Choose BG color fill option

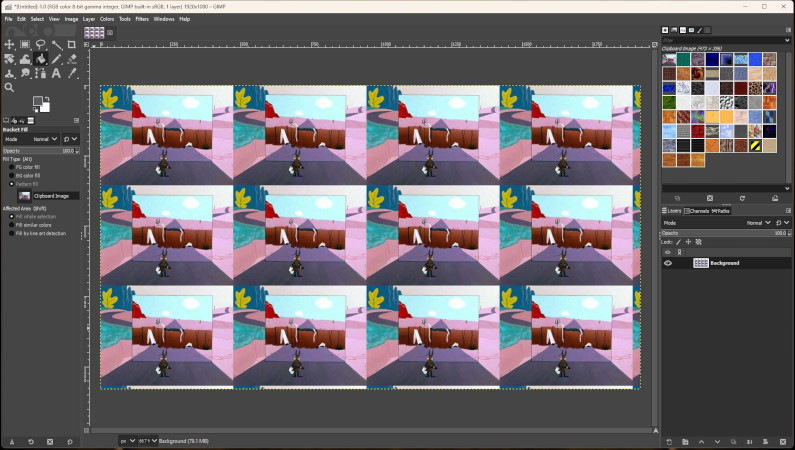pyautogui.click(x=12, y=176)
